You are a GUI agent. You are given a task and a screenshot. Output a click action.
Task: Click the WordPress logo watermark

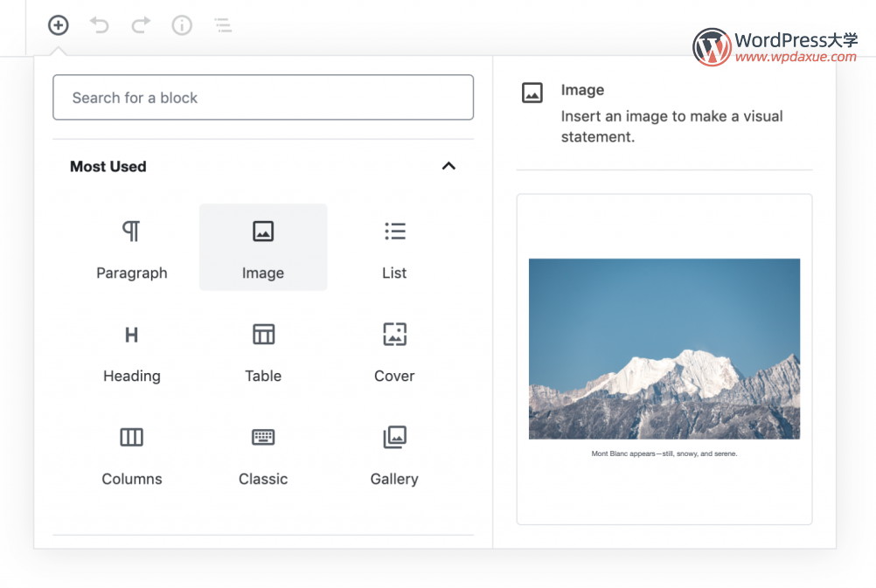point(712,47)
